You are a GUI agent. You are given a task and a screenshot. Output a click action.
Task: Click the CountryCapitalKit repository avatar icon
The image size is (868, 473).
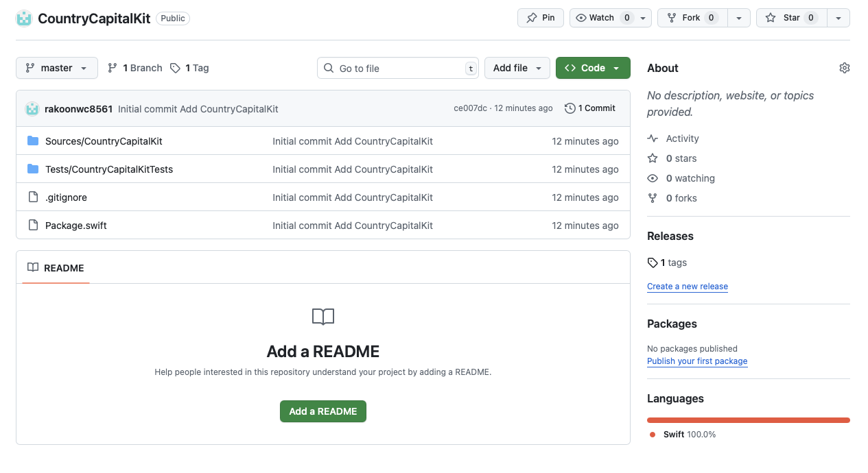pos(24,19)
